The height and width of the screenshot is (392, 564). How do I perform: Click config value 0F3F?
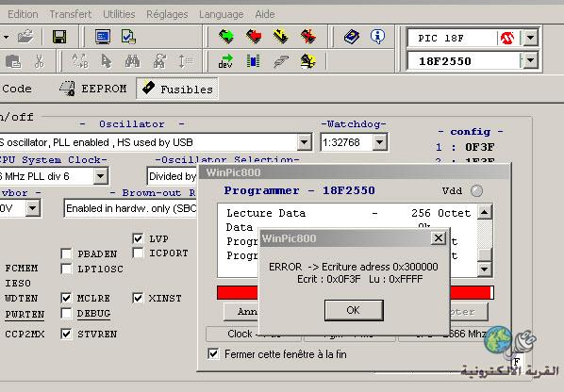[479, 147]
